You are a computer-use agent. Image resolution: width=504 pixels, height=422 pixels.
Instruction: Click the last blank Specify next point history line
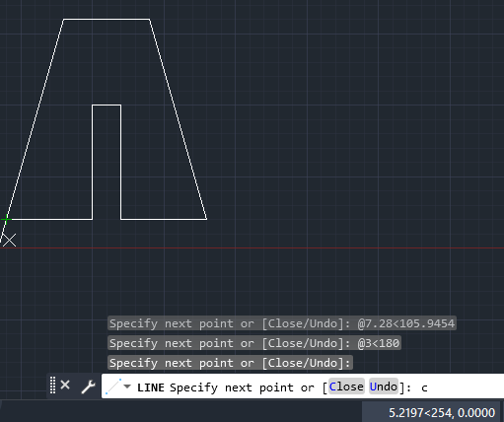(230, 363)
